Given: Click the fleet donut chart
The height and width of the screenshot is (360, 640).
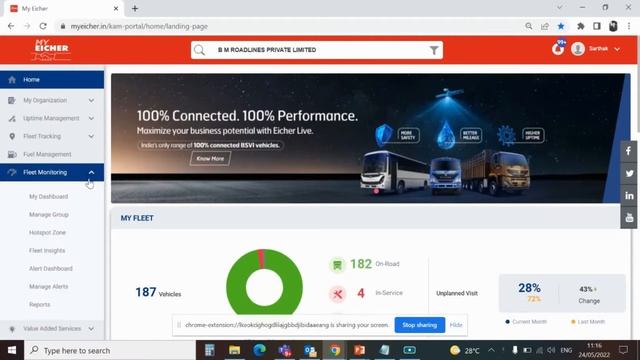Looking at the screenshot, I should 264,282.
